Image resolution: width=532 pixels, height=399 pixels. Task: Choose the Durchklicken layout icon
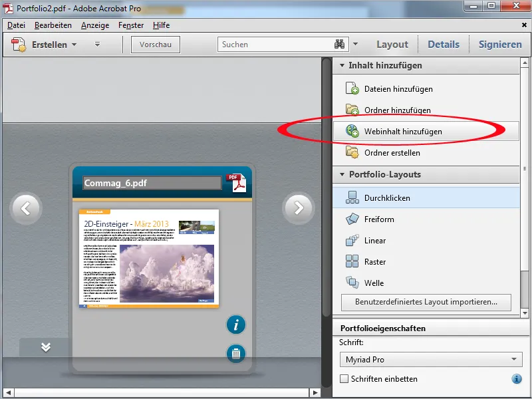tap(352, 198)
